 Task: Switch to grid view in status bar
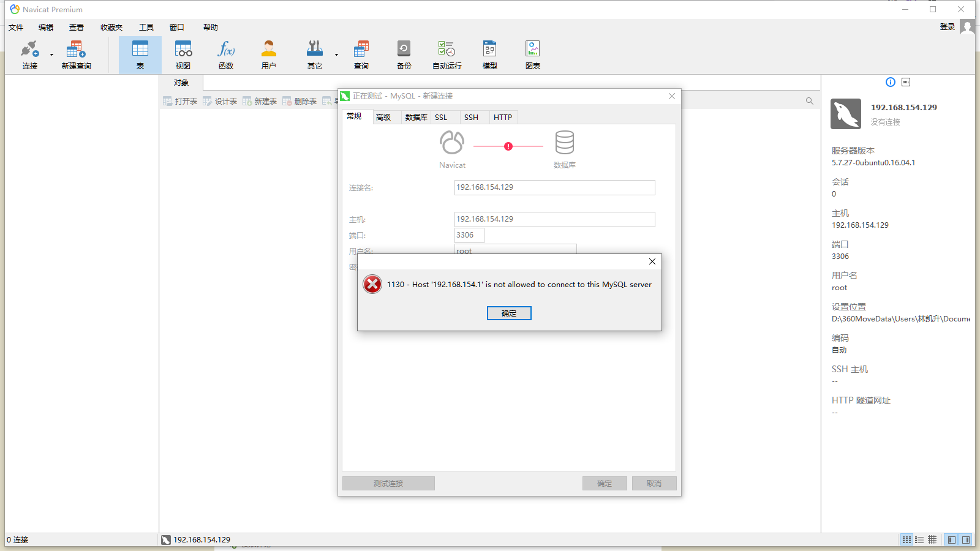pos(907,540)
